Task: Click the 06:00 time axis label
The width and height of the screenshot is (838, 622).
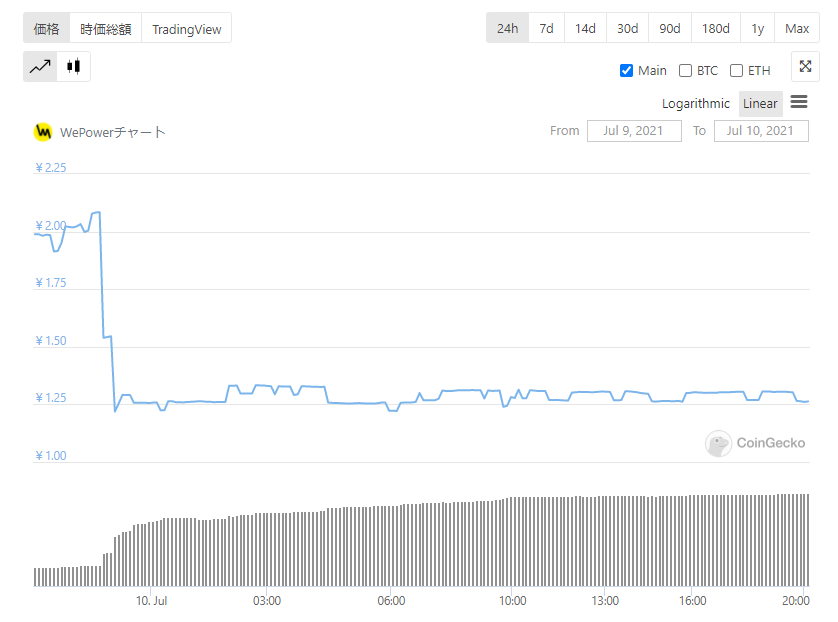Action: 391,601
